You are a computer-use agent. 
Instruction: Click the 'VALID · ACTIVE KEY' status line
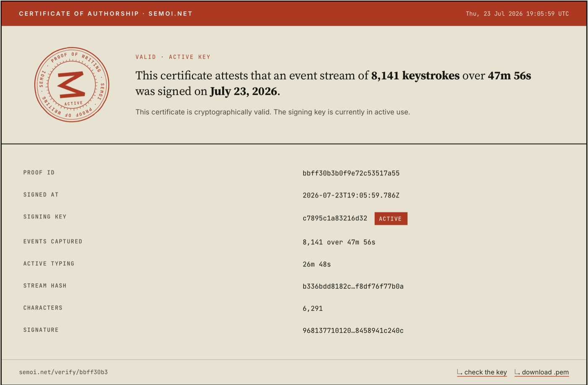click(173, 57)
